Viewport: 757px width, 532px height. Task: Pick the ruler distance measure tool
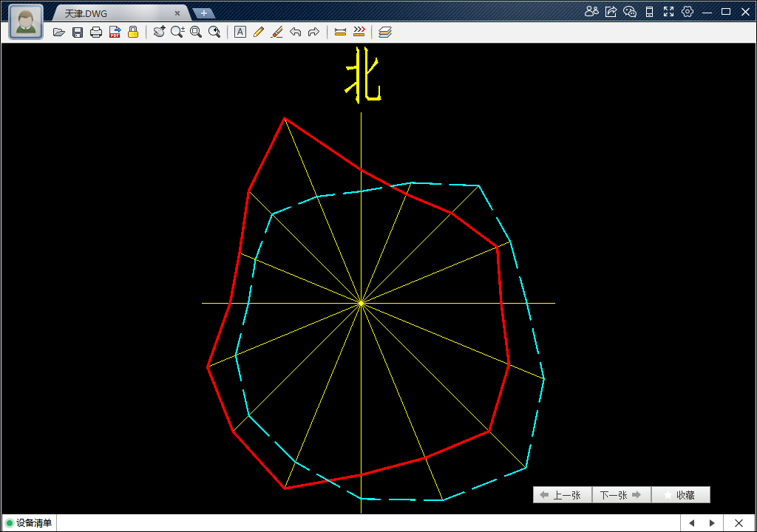tap(340, 32)
